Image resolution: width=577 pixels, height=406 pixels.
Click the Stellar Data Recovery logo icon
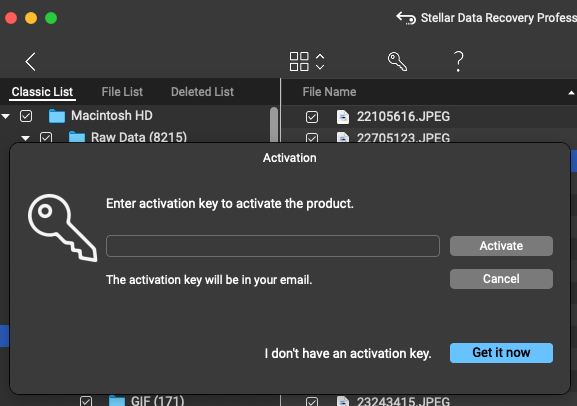click(406, 18)
